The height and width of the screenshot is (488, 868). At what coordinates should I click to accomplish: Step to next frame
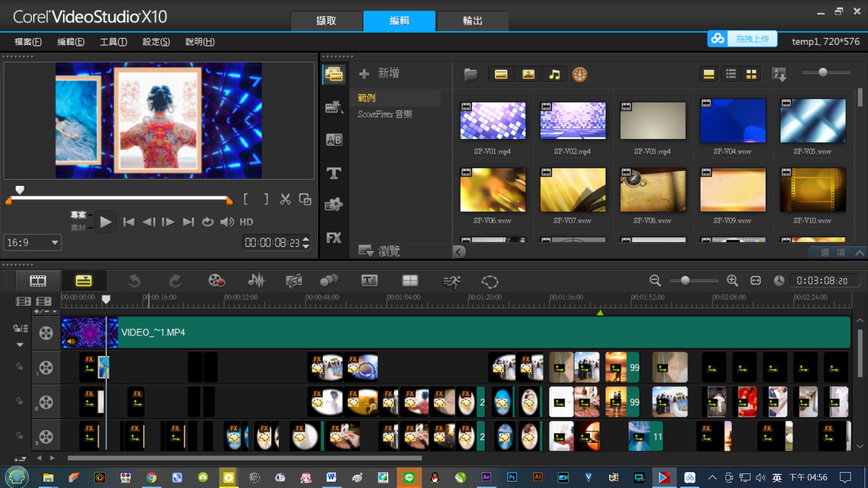[168, 222]
